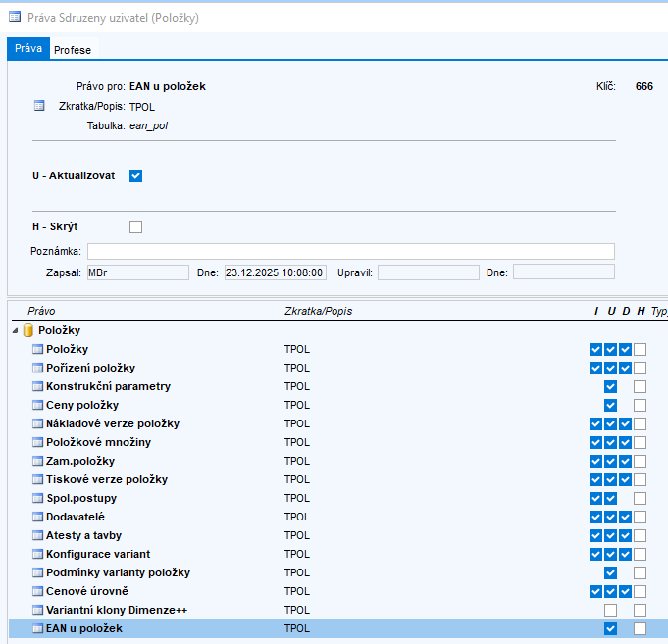This screenshot has width=668, height=644.
Task: Click the icon beside Dodavatelé row
Action: click(38, 517)
